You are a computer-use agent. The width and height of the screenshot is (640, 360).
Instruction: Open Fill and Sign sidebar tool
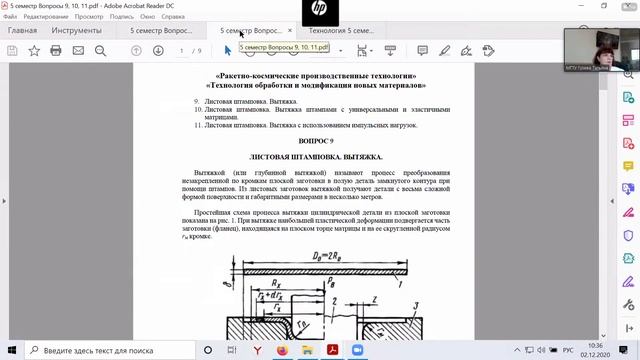click(x=628, y=212)
